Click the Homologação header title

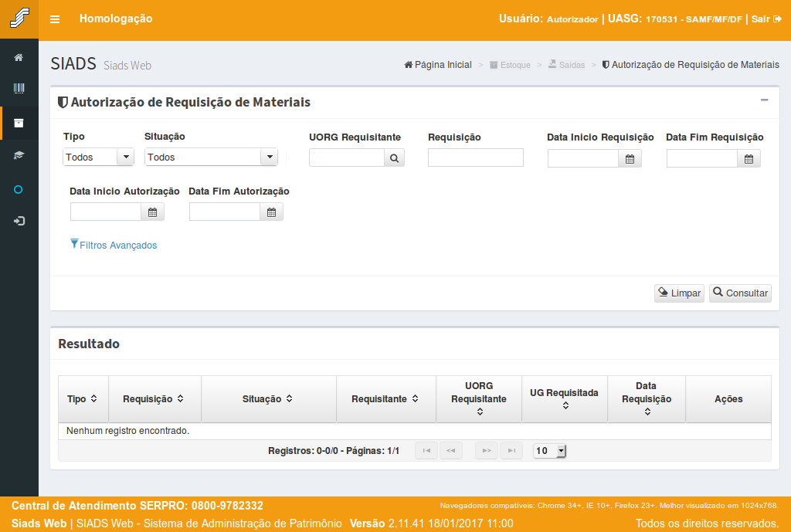(116, 19)
